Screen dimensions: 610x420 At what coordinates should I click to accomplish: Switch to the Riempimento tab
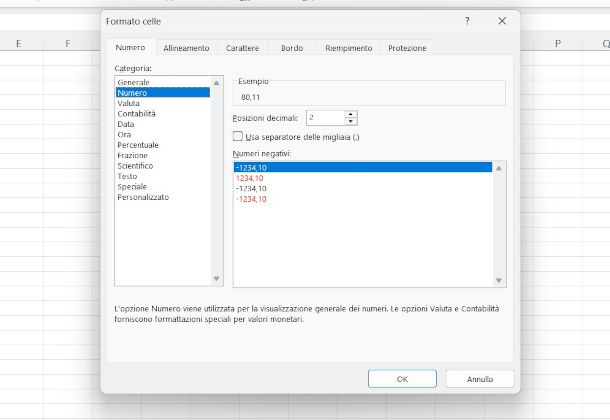tap(349, 48)
